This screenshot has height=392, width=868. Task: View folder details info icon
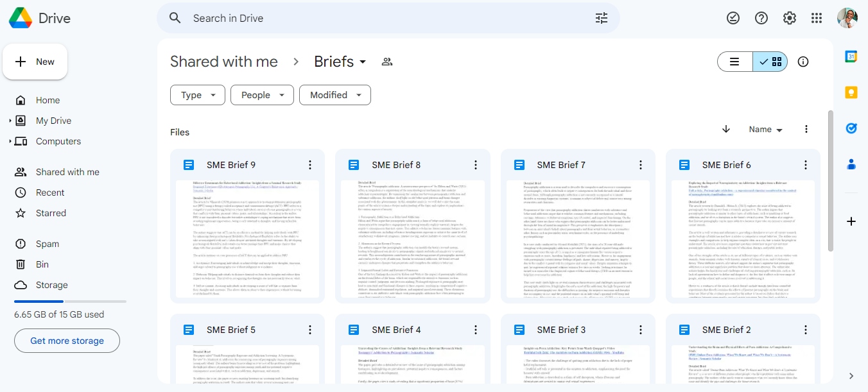(803, 62)
